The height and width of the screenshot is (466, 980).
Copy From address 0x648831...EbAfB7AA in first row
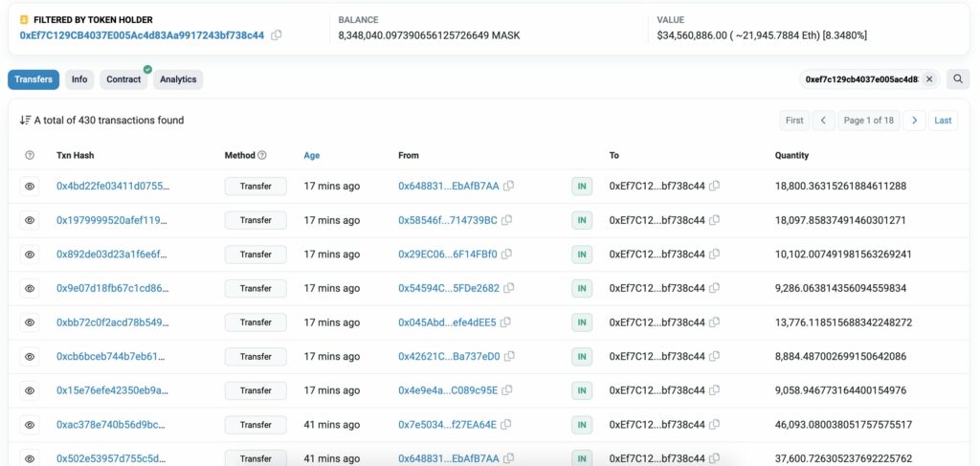(509, 187)
